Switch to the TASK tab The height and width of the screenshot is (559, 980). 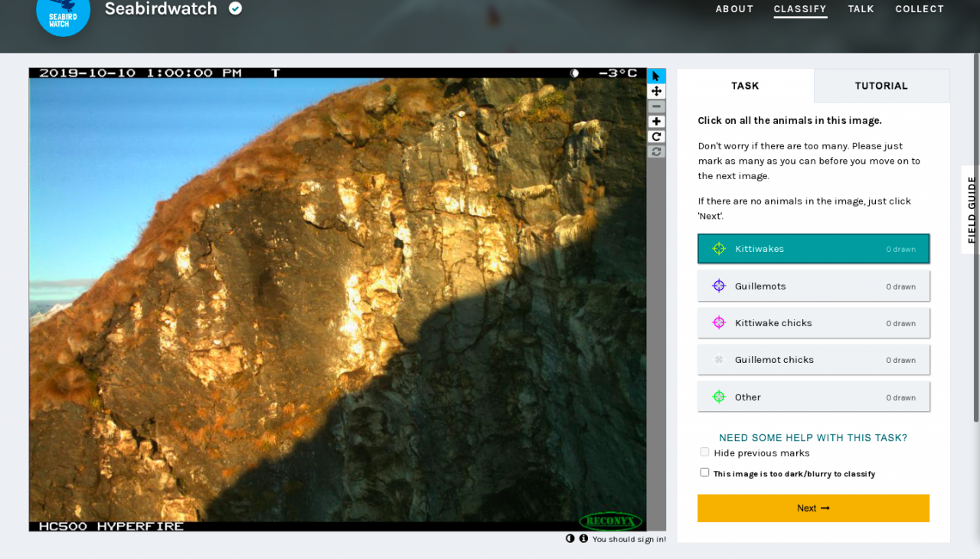745,86
